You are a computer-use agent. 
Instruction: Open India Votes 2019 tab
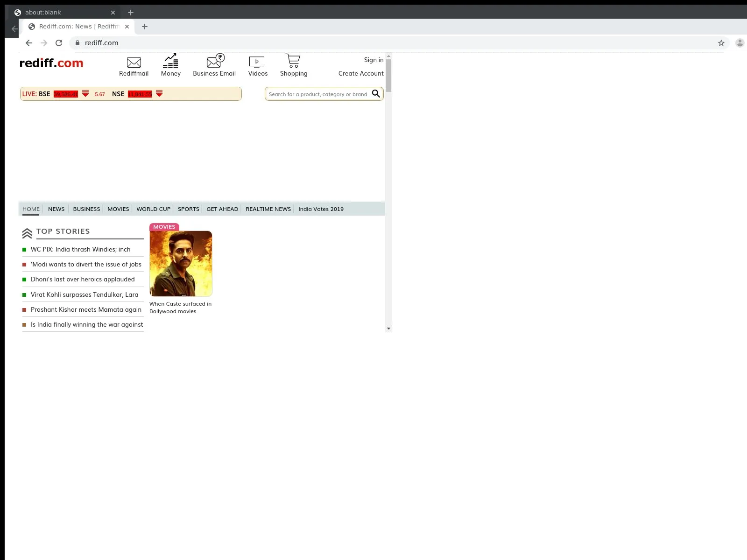(321, 209)
